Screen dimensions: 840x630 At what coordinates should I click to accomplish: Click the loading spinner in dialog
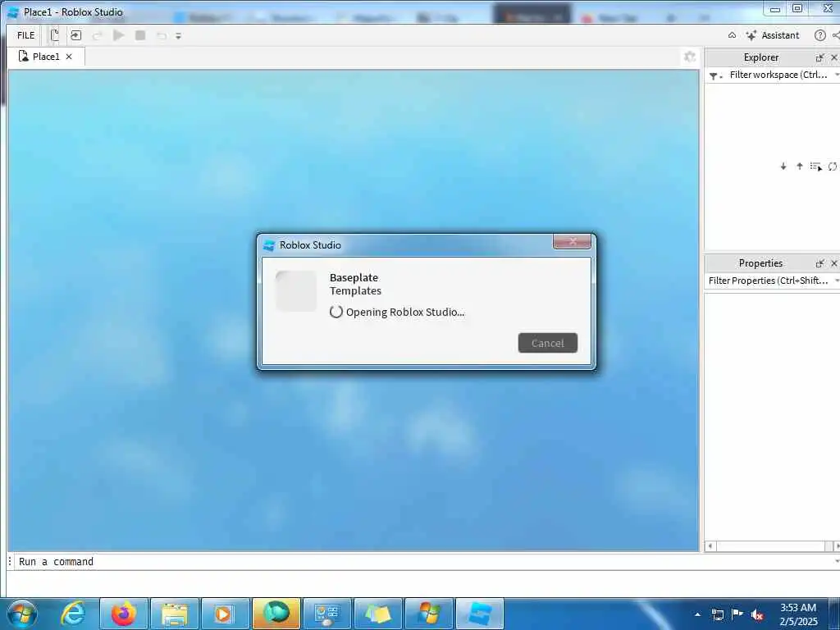pyautogui.click(x=336, y=312)
